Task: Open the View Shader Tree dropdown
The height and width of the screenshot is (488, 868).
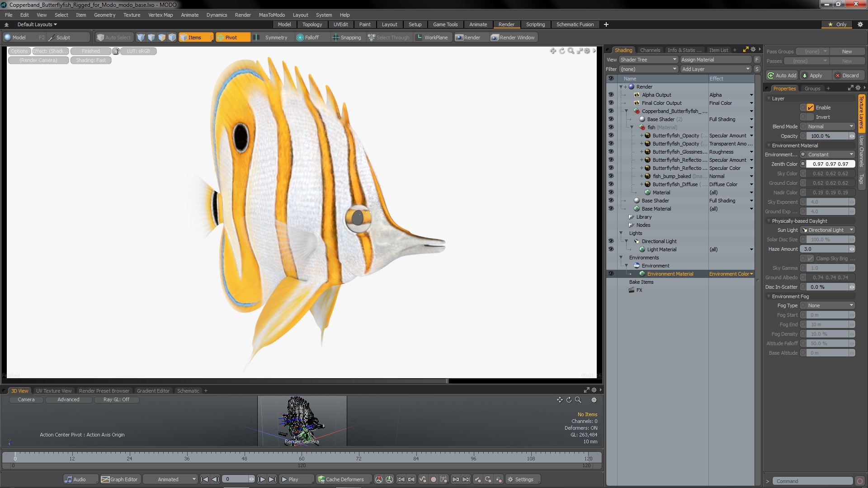Action: tap(648, 60)
